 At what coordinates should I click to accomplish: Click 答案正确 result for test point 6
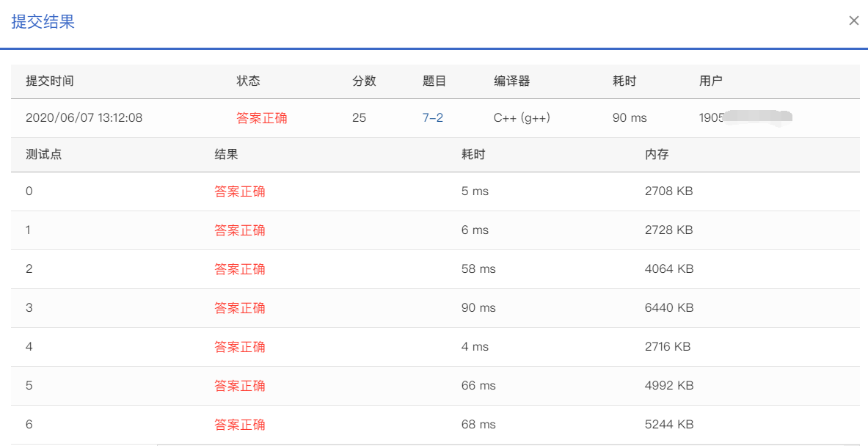240,425
